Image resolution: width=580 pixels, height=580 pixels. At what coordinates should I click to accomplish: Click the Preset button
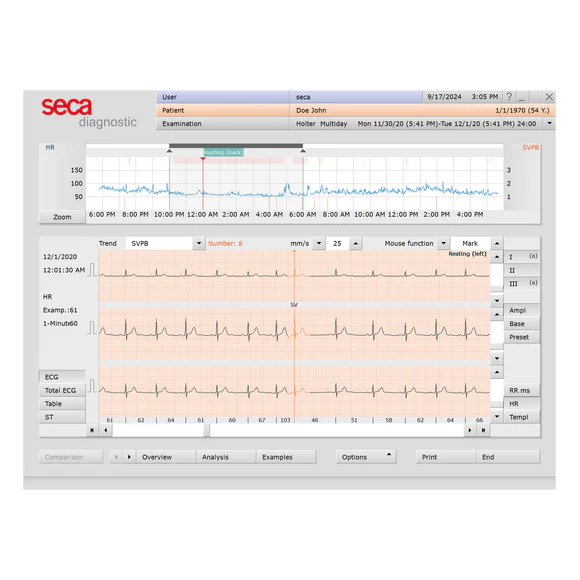522,337
